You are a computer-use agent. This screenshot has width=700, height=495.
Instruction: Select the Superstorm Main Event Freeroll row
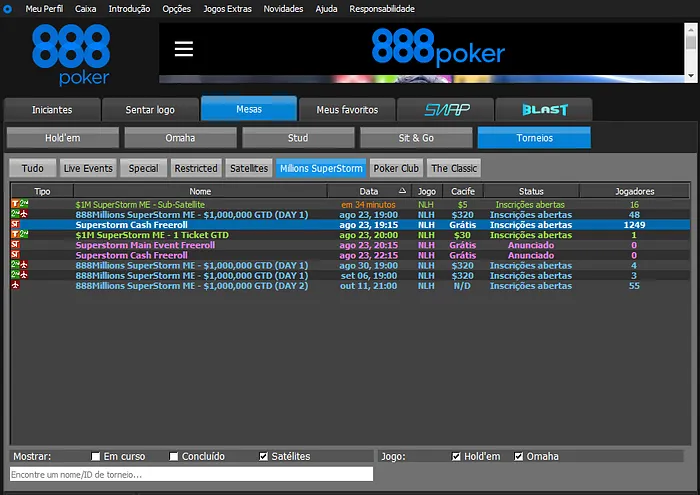coord(350,245)
